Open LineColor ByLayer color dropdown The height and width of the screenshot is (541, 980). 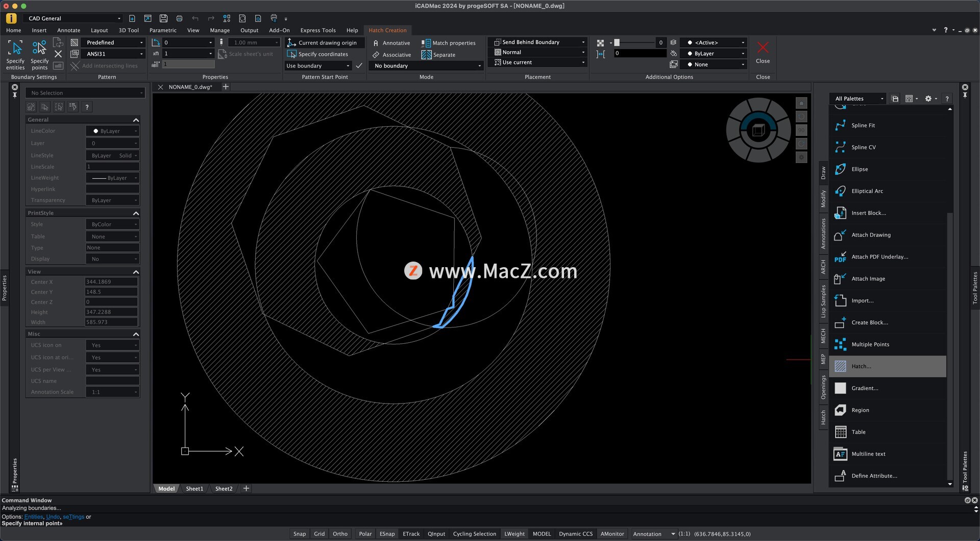112,131
